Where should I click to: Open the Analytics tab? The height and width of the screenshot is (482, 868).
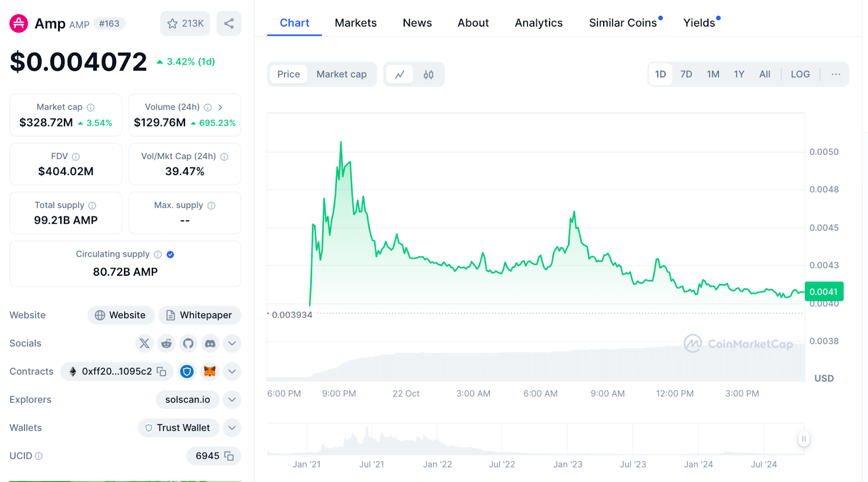pyautogui.click(x=539, y=23)
